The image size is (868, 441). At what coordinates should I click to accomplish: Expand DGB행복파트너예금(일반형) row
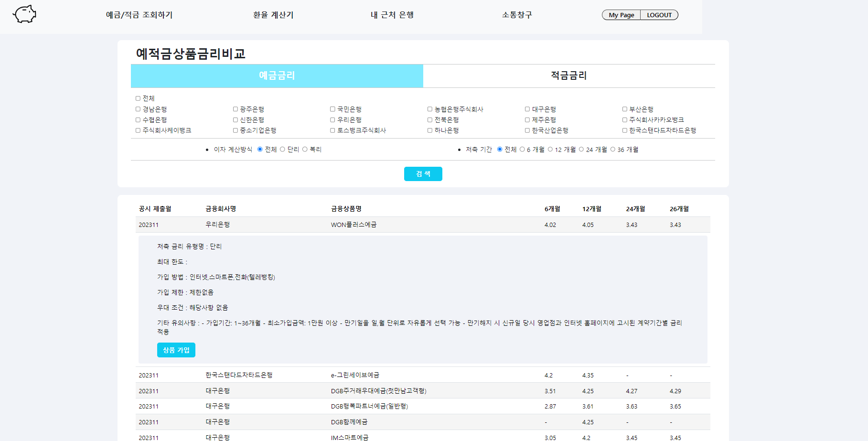423,407
